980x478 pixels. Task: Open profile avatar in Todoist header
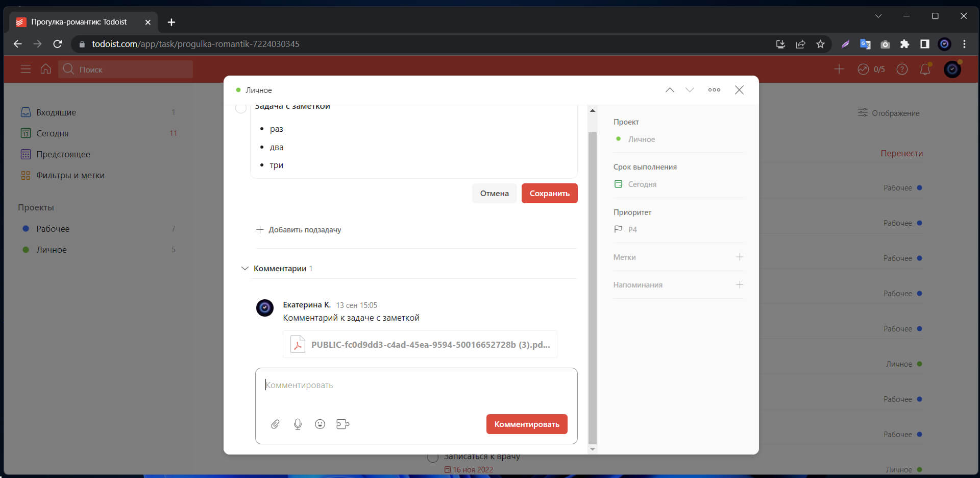coord(952,69)
